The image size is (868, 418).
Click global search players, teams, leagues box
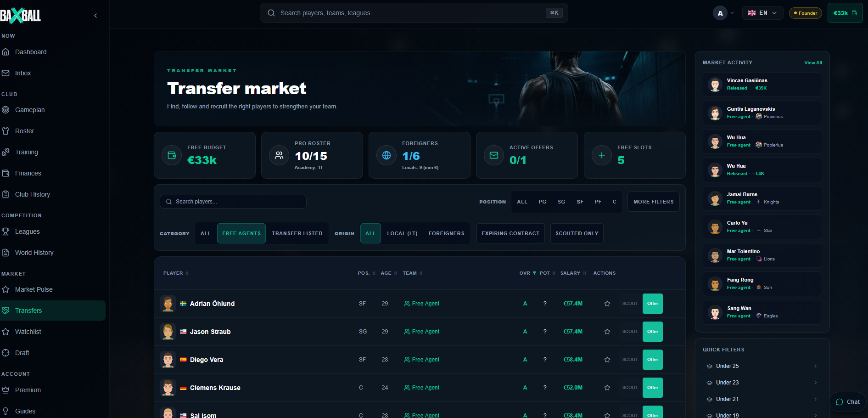click(414, 13)
